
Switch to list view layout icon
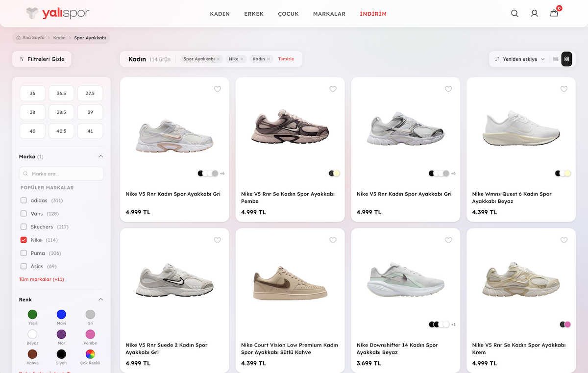555,59
